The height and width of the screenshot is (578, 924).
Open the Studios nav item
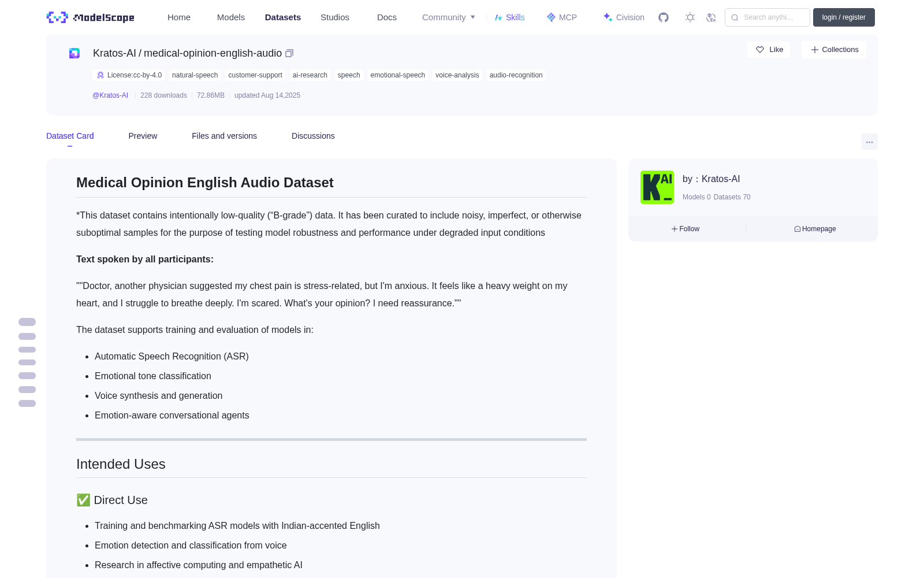point(335,17)
